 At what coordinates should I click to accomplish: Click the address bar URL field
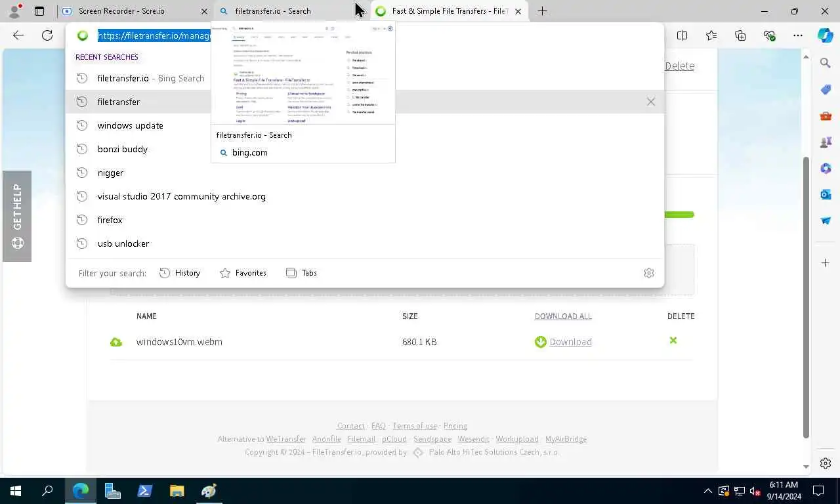[154, 35]
